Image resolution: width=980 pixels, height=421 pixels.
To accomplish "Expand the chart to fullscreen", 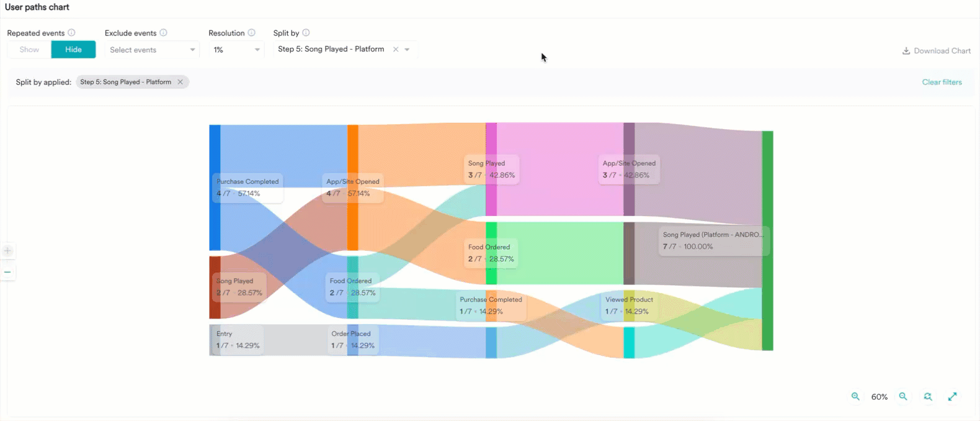I will (x=952, y=397).
